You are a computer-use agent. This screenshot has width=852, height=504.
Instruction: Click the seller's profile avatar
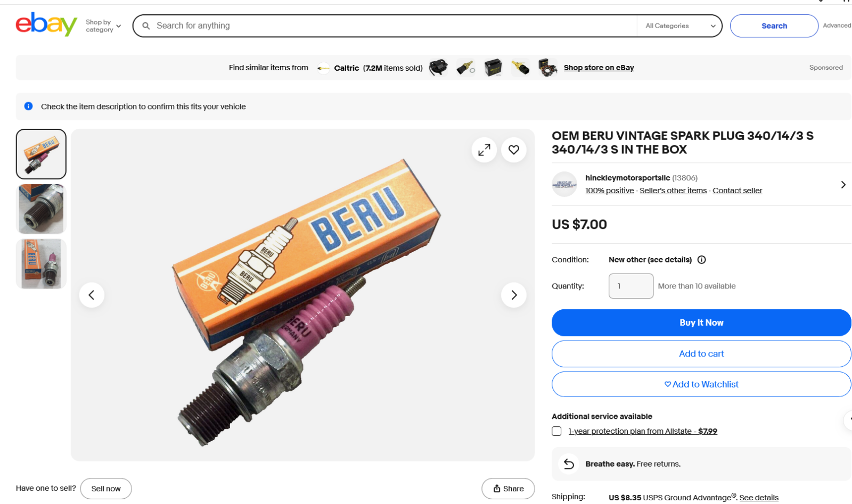pos(564,184)
